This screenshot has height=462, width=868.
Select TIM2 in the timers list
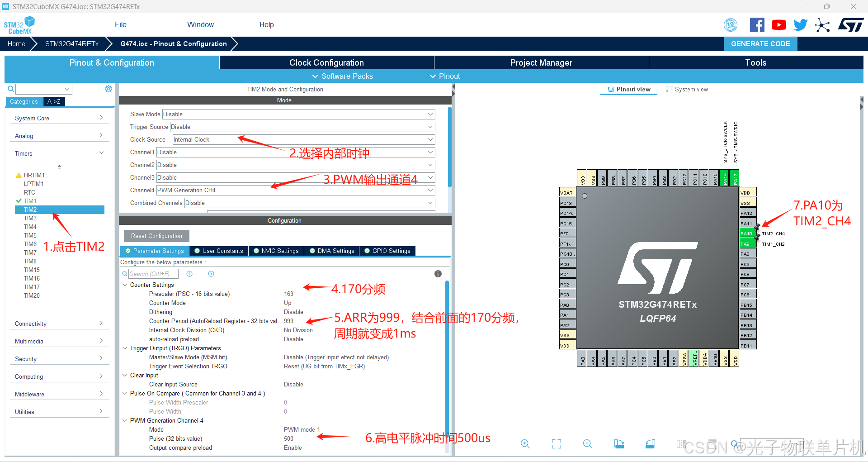pyautogui.click(x=60, y=210)
